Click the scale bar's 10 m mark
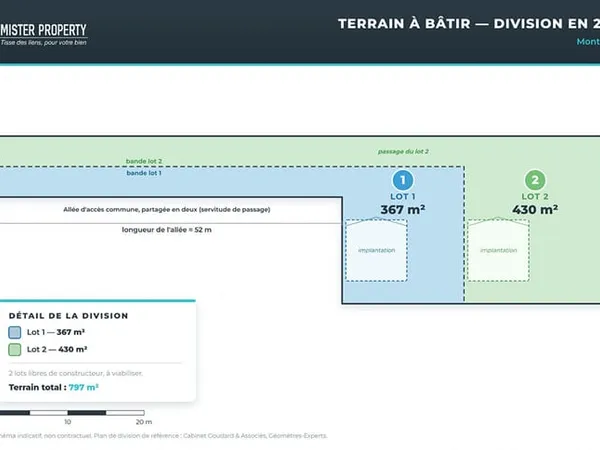Viewport: 600px width, 450px height. [x=68, y=422]
